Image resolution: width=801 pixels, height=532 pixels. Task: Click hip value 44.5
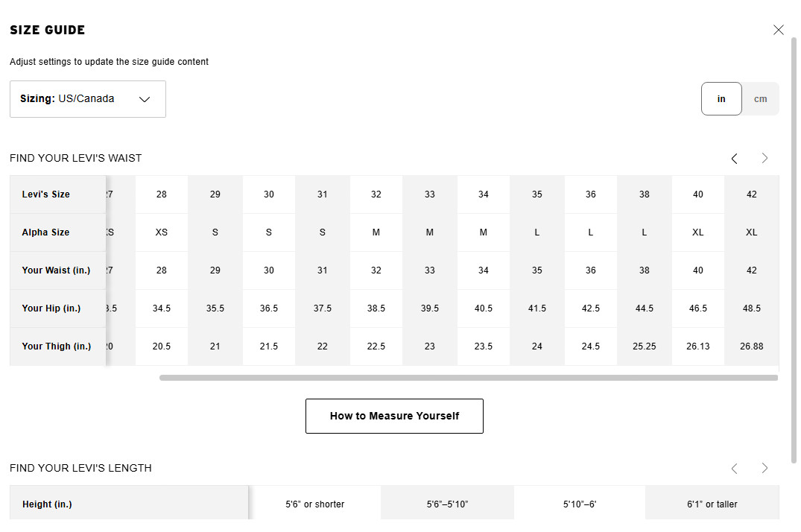click(x=645, y=308)
